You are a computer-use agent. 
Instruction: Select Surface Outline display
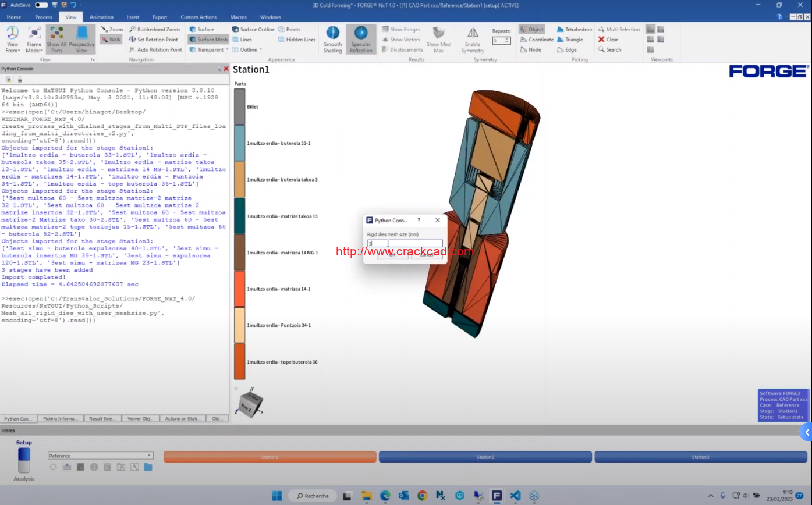(253, 29)
